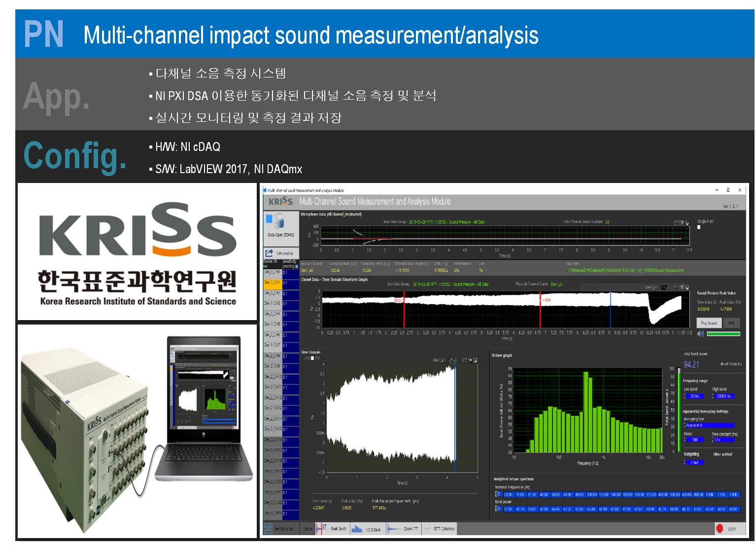This screenshot has height=545, width=756.
Task: Open the Averaging type Exponential selector
Action: pyautogui.click(x=709, y=425)
